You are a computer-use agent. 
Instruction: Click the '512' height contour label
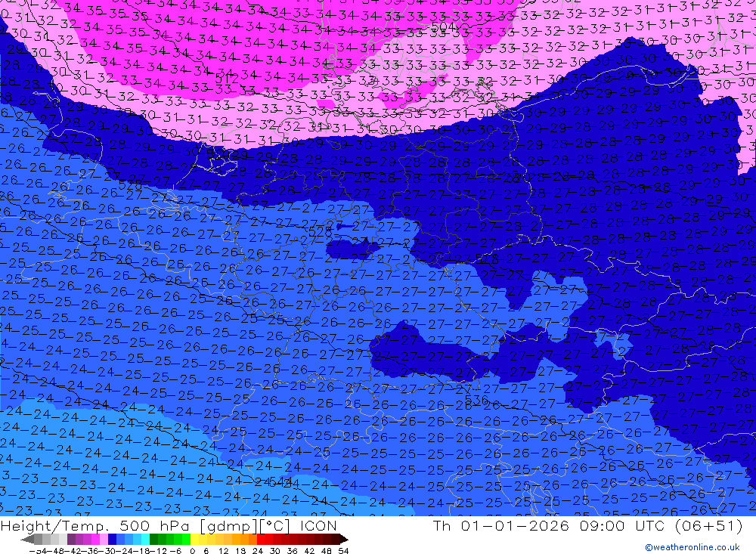pos(227,78)
